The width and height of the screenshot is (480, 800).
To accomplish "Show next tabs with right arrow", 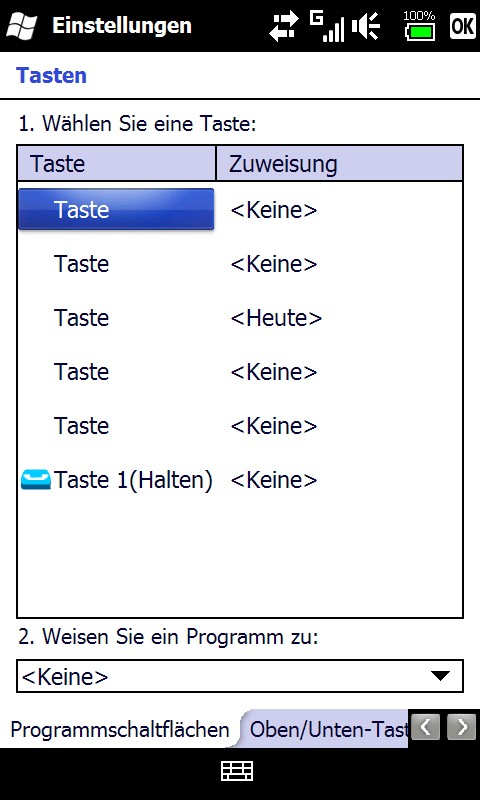I will [x=461, y=727].
